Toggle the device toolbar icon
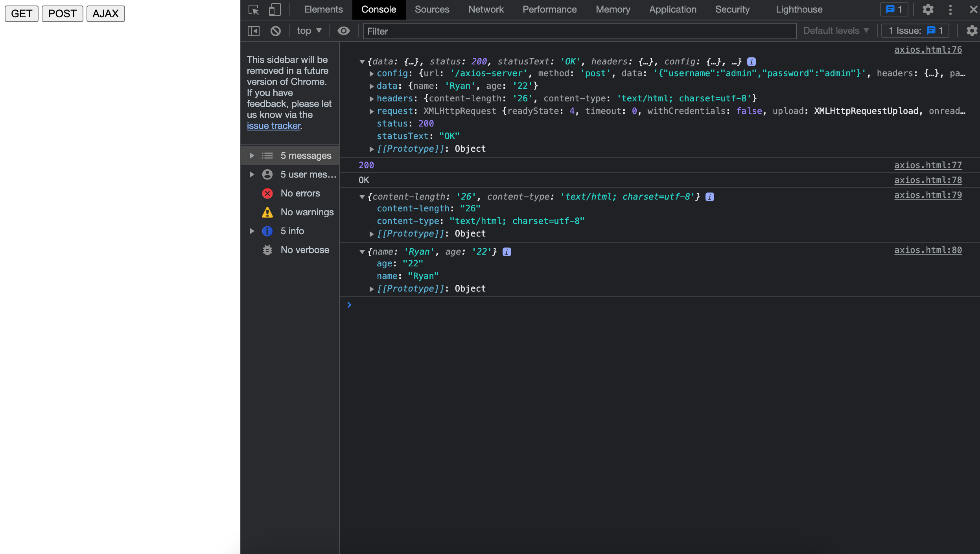This screenshot has width=980, height=554. 274,9
